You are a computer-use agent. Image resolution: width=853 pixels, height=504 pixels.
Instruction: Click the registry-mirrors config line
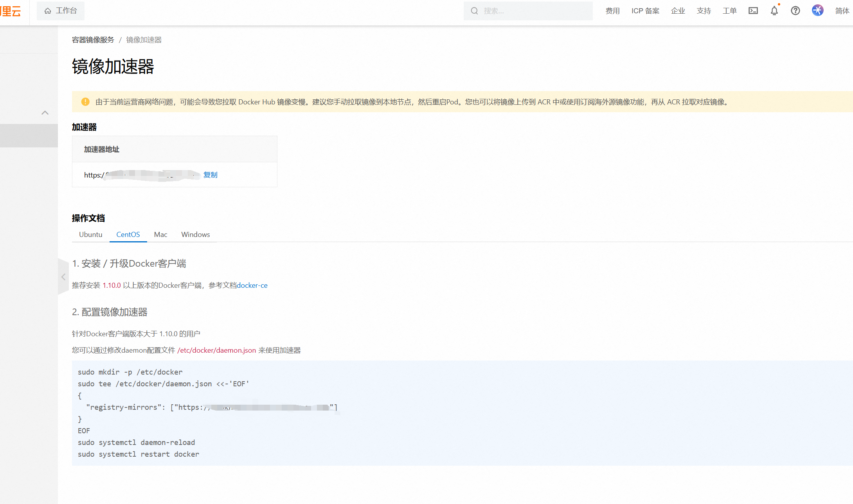click(212, 407)
